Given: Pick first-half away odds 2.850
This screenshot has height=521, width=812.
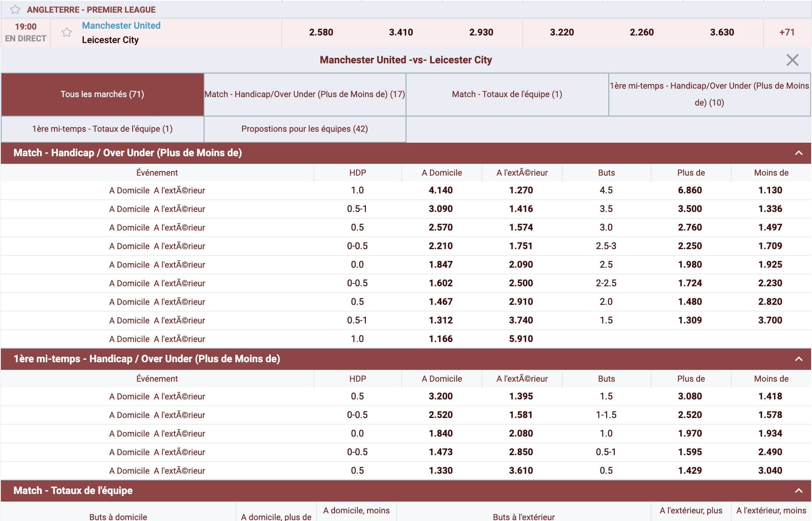Looking at the screenshot, I should (x=521, y=452).
